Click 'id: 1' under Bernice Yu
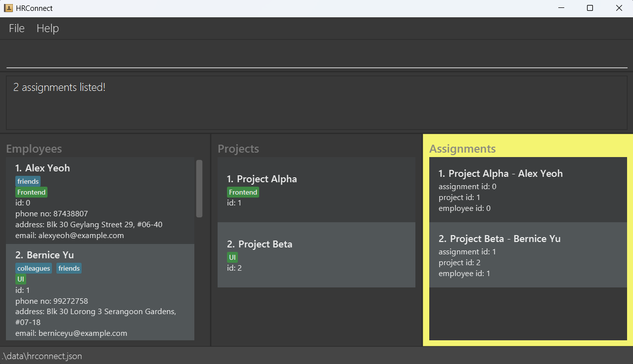 [x=23, y=290]
